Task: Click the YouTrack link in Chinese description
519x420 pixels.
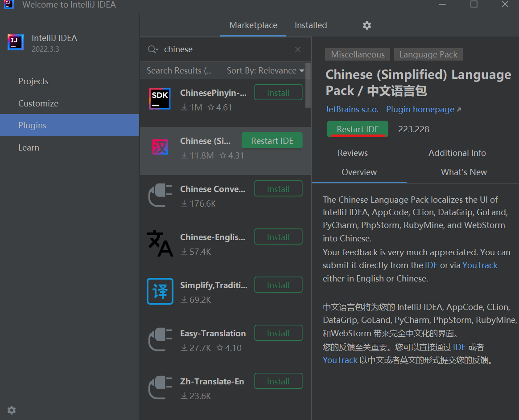Action: (x=340, y=360)
